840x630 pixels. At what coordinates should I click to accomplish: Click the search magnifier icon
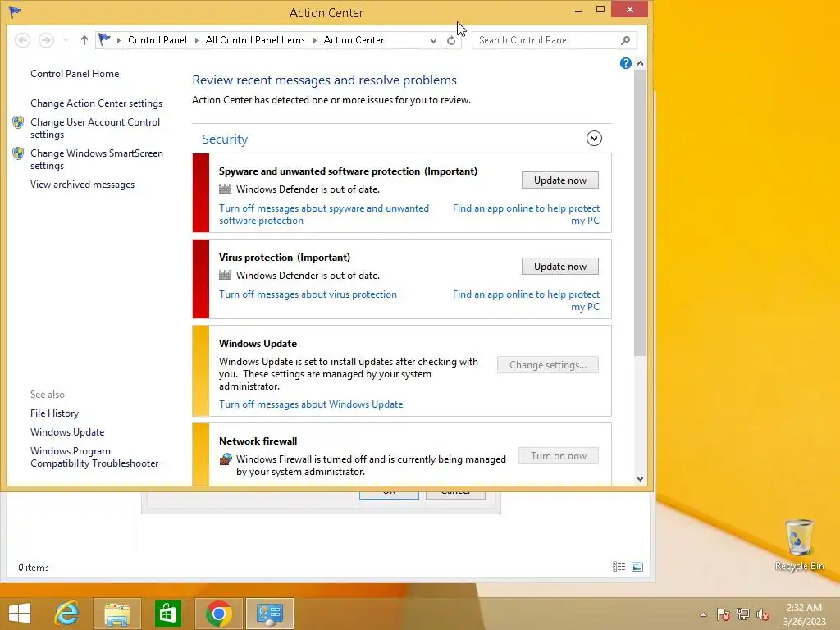625,40
